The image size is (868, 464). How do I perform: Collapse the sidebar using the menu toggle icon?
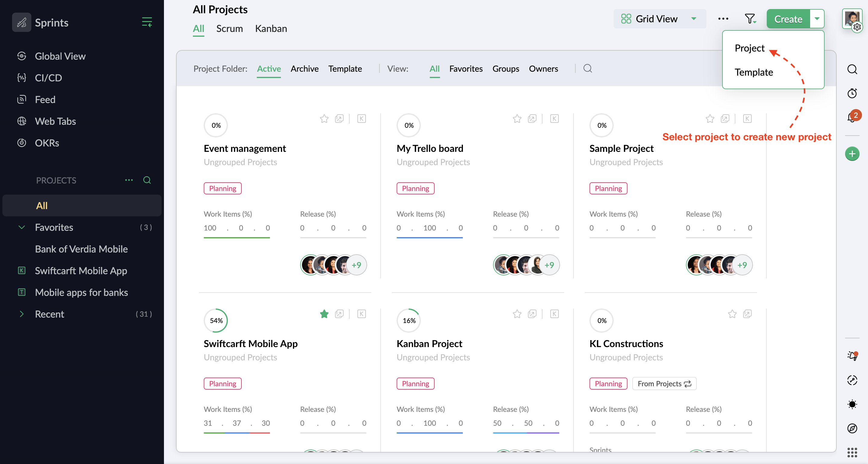[146, 22]
